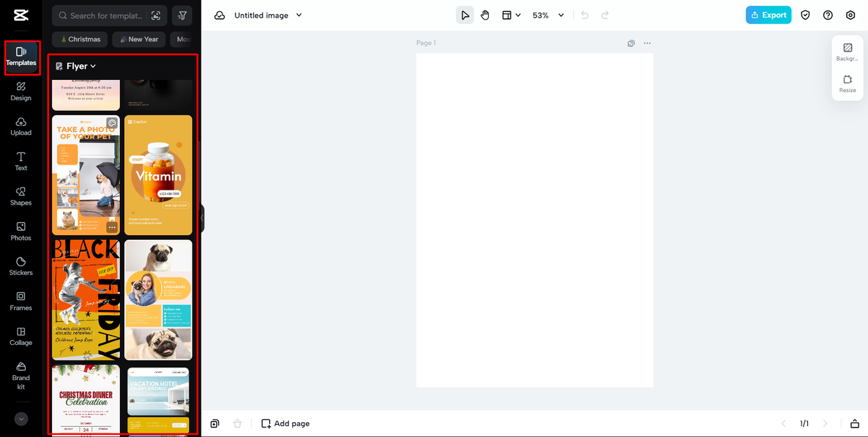Open the template filter button
868x437 pixels.
tap(182, 16)
